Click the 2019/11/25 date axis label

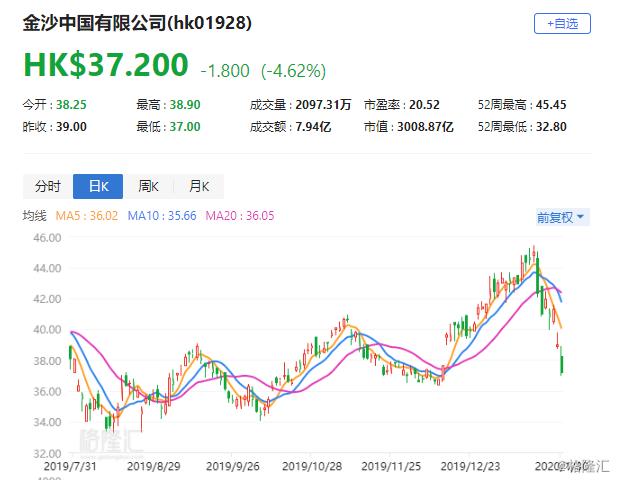click(x=391, y=466)
